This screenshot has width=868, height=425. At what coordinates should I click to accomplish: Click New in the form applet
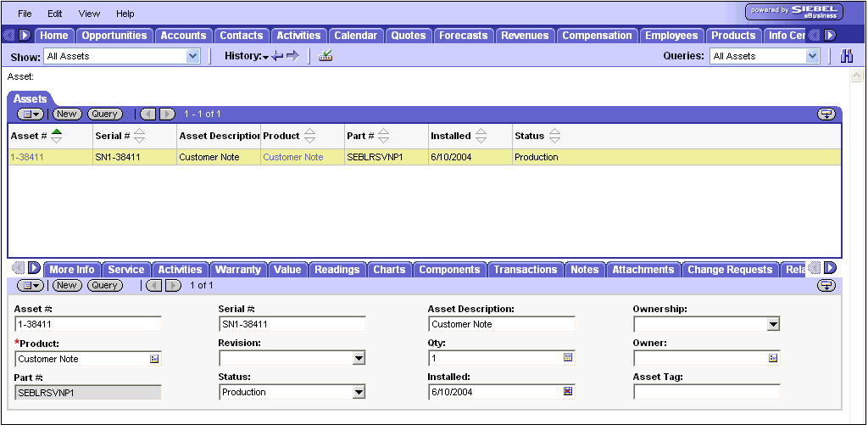67,285
